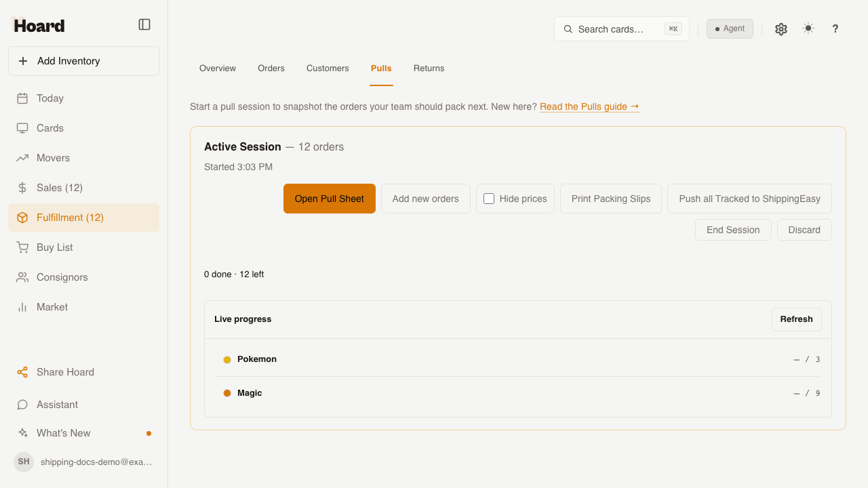
Task: Click the SH user avatar
Action: point(24,462)
